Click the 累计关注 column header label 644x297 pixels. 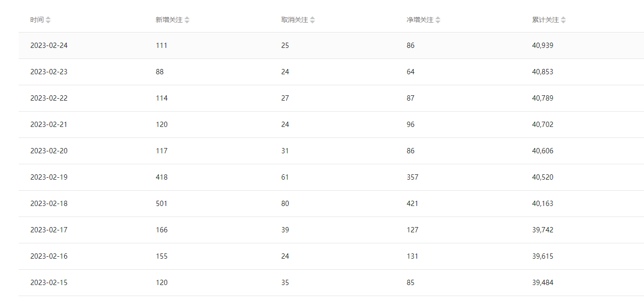click(545, 20)
